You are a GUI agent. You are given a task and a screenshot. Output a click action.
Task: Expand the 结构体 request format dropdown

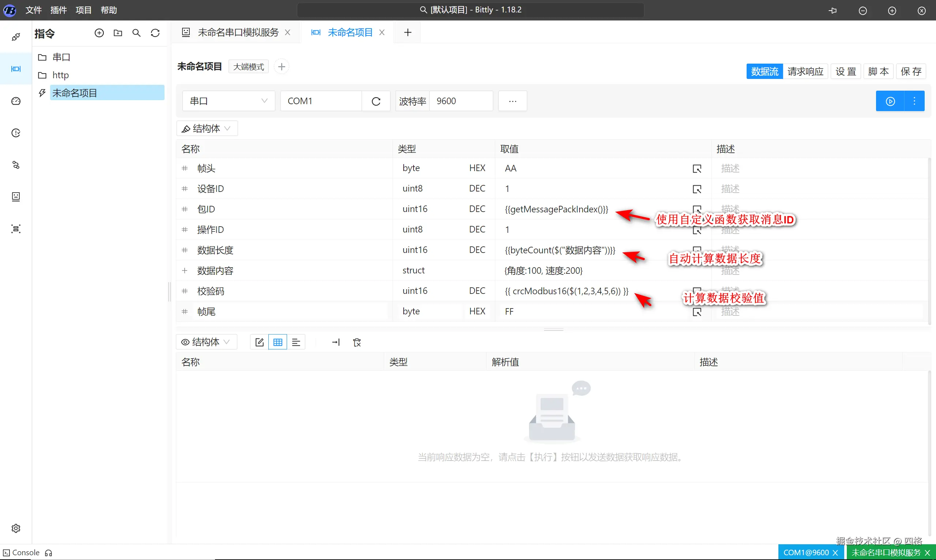point(207,129)
